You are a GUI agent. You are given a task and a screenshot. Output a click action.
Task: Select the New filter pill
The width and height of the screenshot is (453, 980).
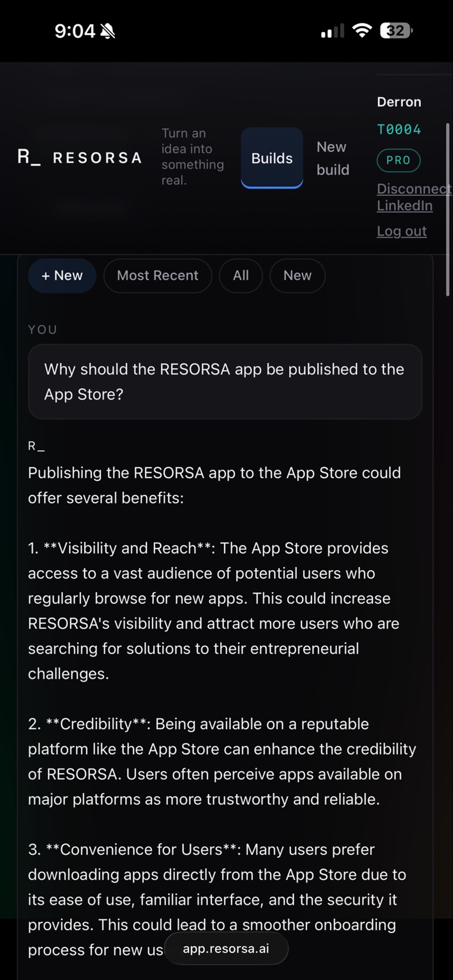point(297,275)
